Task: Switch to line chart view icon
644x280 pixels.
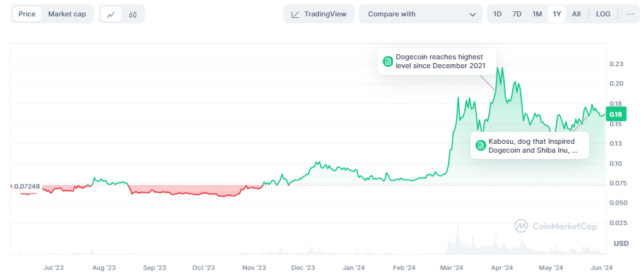Action: click(x=110, y=14)
